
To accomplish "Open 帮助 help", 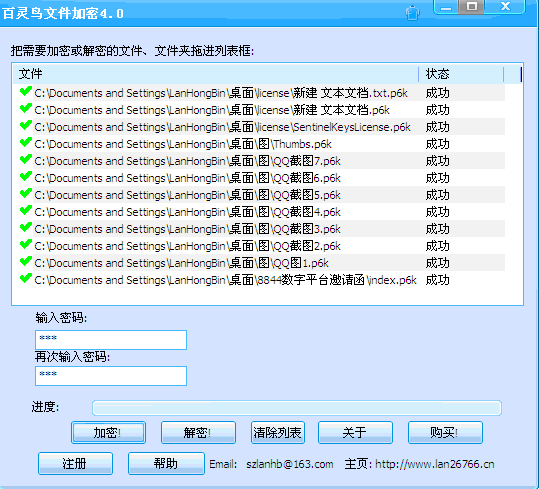I will coord(166,464).
